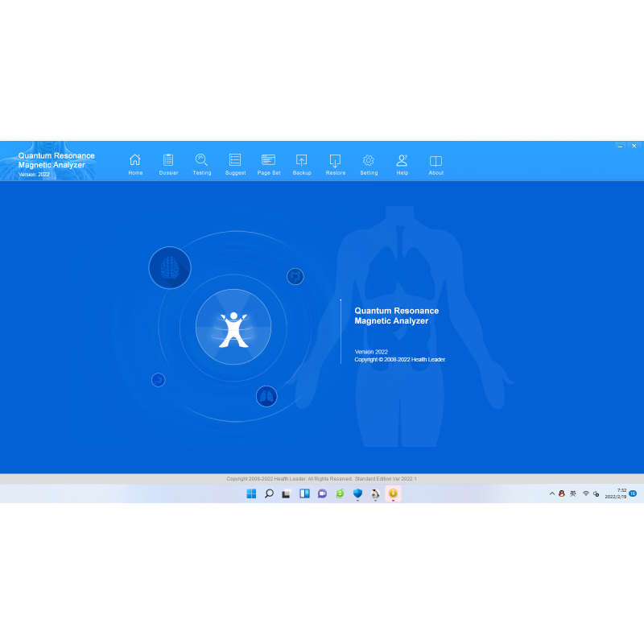Minimize the analyzer window
Image resolution: width=644 pixels, height=644 pixels.
point(620,147)
